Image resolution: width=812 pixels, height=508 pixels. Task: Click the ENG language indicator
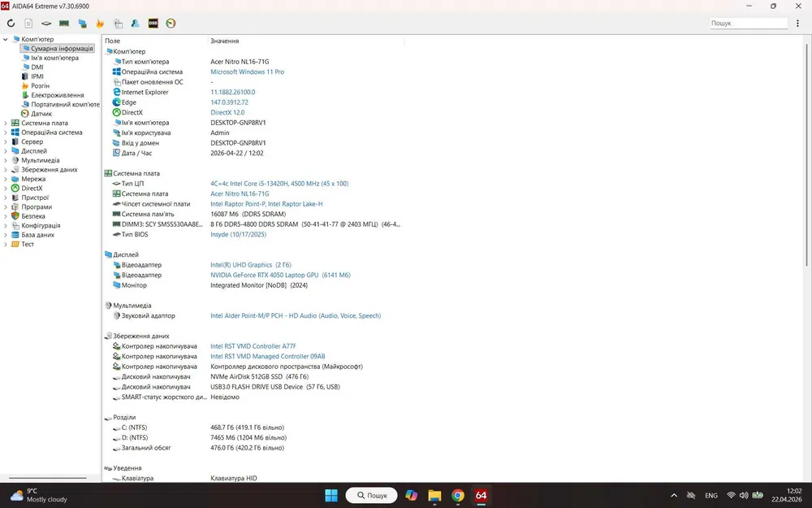(x=711, y=496)
